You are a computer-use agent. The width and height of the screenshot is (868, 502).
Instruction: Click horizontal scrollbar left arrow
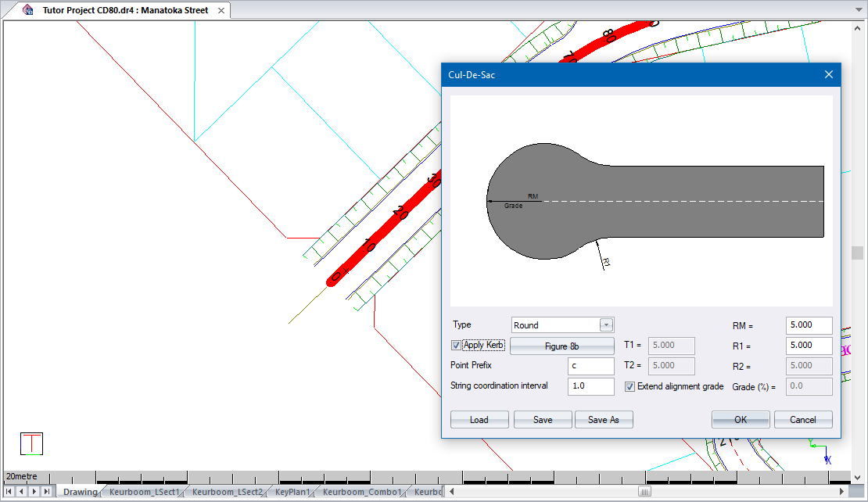(x=451, y=492)
